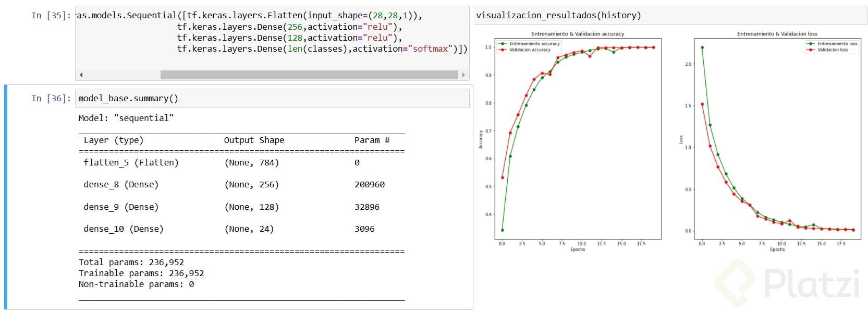Screen dimensions: 868x310
Task: Click the dense_9 (Dense) layer name
Action: tap(121, 207)
